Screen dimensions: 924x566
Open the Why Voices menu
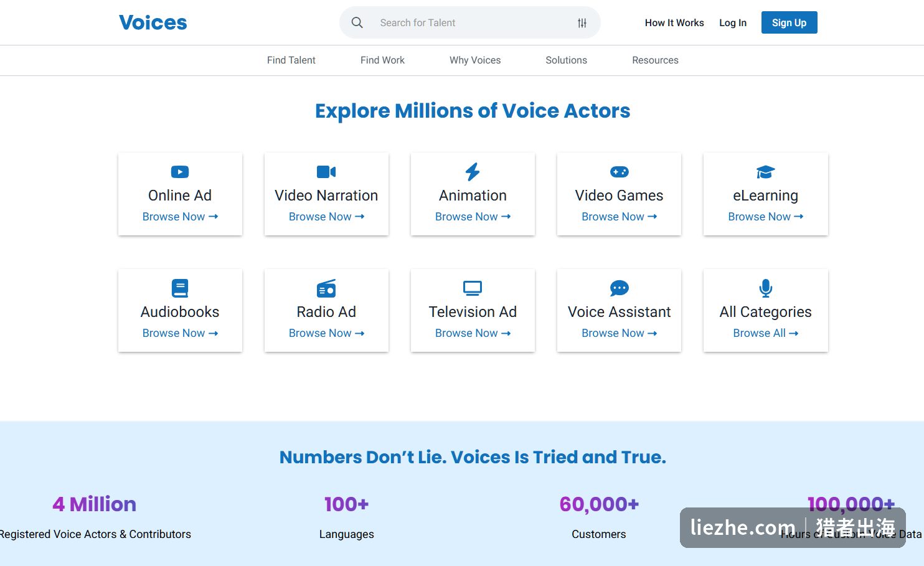pyautogui.click(x=475, y=60)
